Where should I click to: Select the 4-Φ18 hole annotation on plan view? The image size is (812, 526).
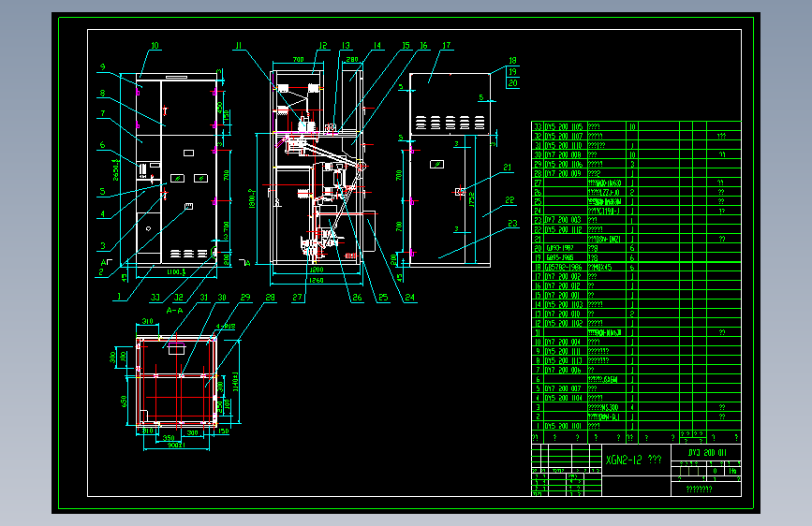click(x=226, y=326)
